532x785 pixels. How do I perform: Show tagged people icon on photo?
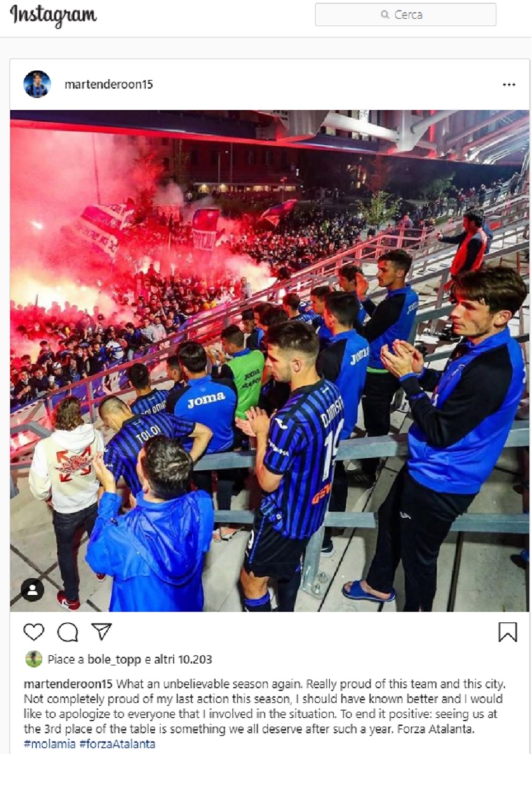tap(32, 590)
